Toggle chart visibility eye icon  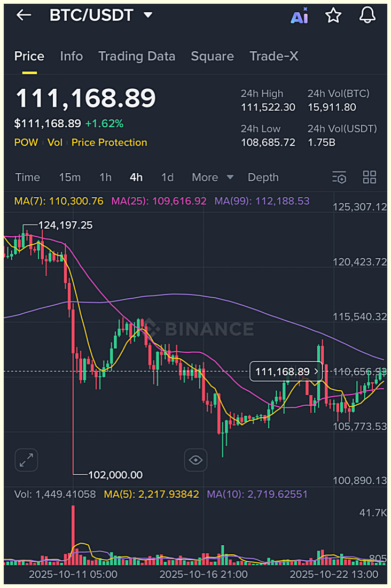point(195,460)
